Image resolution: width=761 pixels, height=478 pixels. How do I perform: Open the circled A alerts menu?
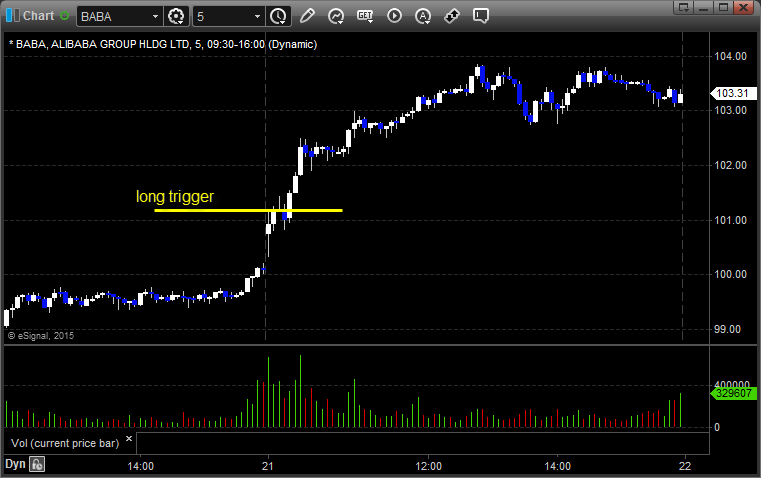[x=423, y=16]
